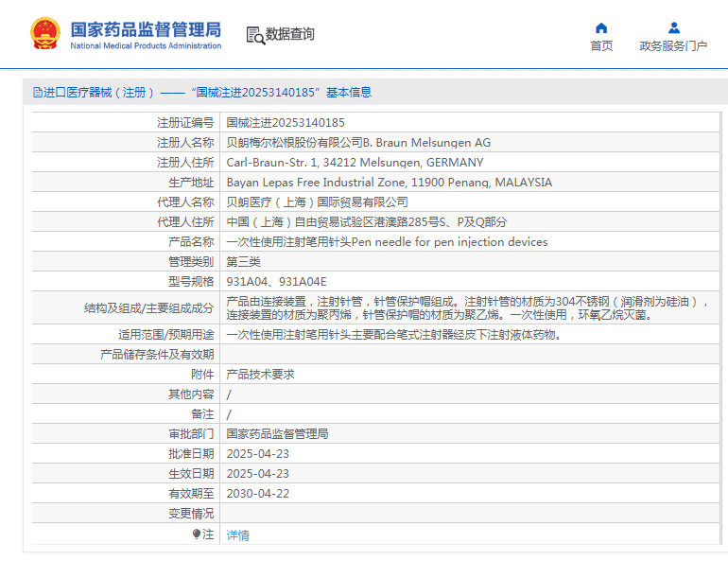Click the 国家药品监督管理局 site title
The height and width of the screenshot is (561, 728).
click(x=146, y=30)
